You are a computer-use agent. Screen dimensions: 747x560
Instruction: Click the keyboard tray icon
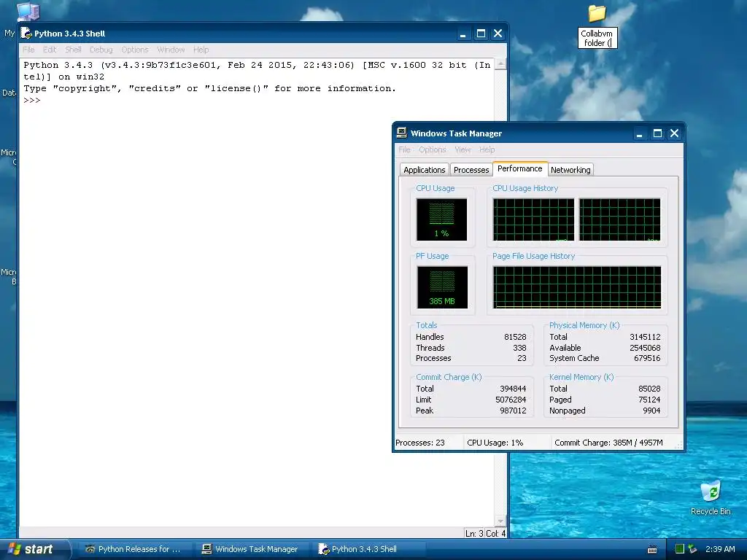pos(652,550)
